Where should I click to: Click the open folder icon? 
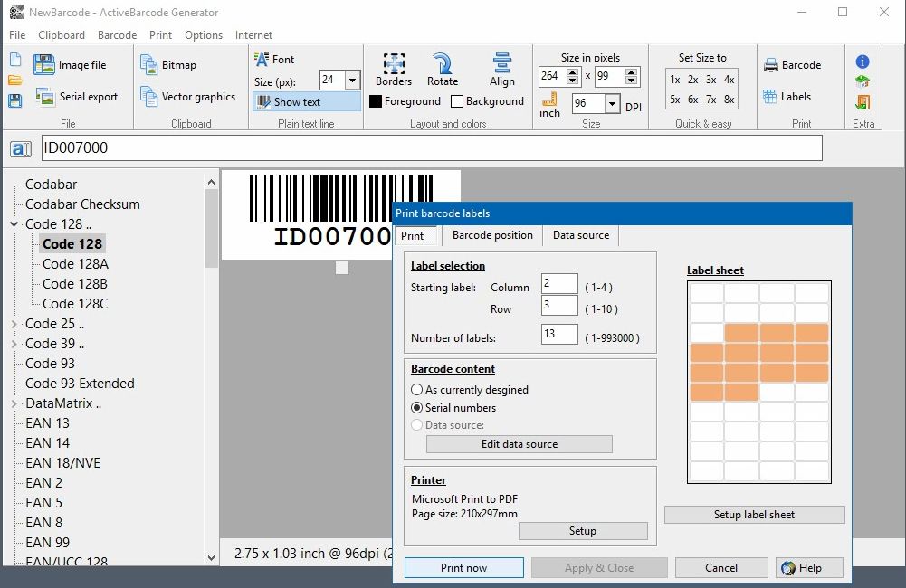click(15, 81)
